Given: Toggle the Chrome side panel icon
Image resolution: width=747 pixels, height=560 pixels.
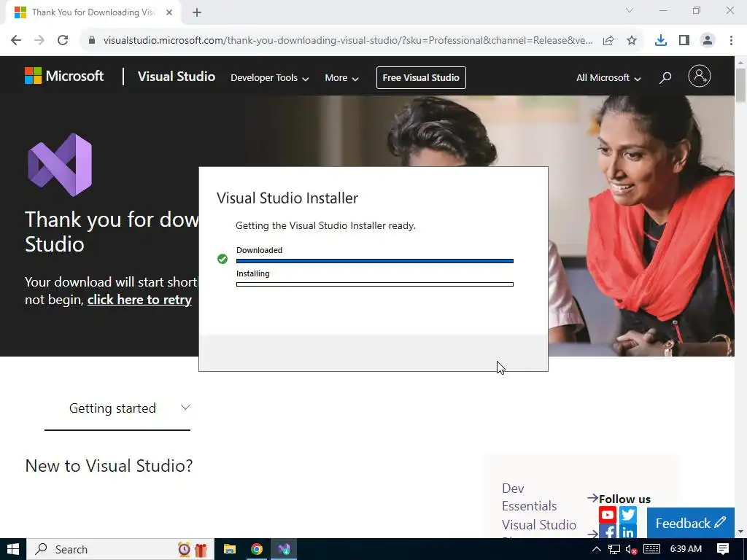Looking at the screenshot, I should click(684, 41).
